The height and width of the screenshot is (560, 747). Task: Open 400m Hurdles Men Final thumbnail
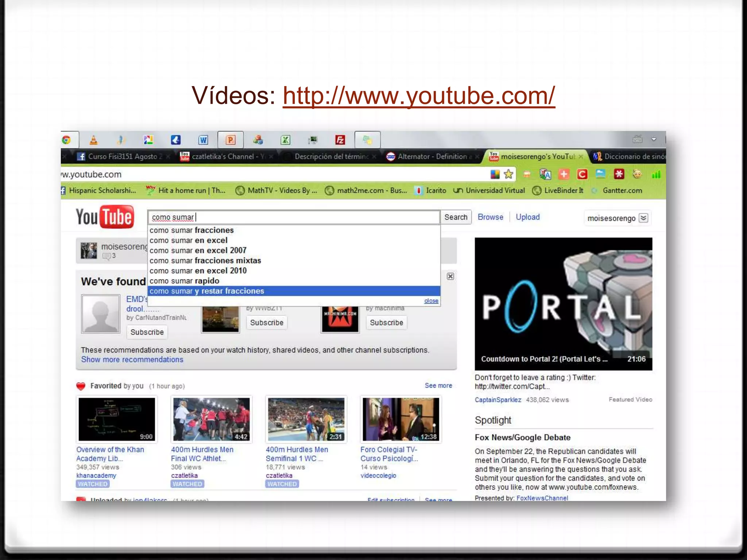tap(212, 419)
